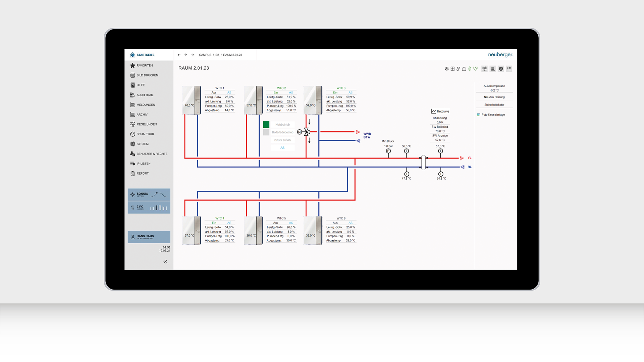The width and height of the screenshot is (644, 362).
Task: Click the gear icon in top toolbar
Action: (501, 69)
